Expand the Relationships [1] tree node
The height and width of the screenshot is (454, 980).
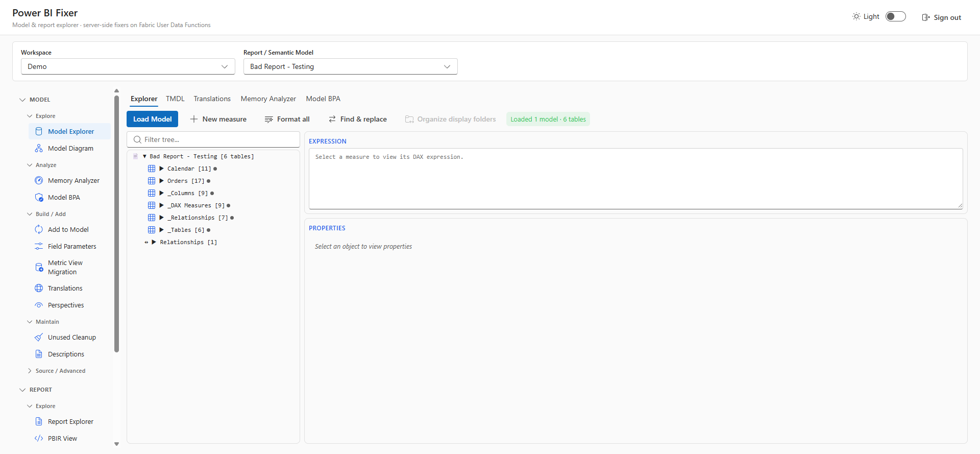[x=154, y=242]
